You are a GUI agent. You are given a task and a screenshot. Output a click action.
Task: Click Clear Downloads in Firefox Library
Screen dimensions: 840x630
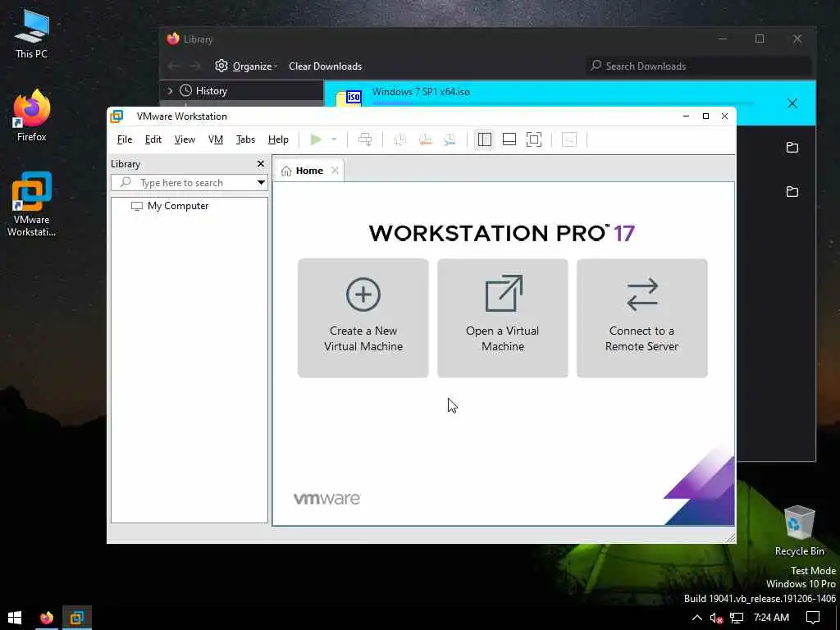tap(325, 66)
